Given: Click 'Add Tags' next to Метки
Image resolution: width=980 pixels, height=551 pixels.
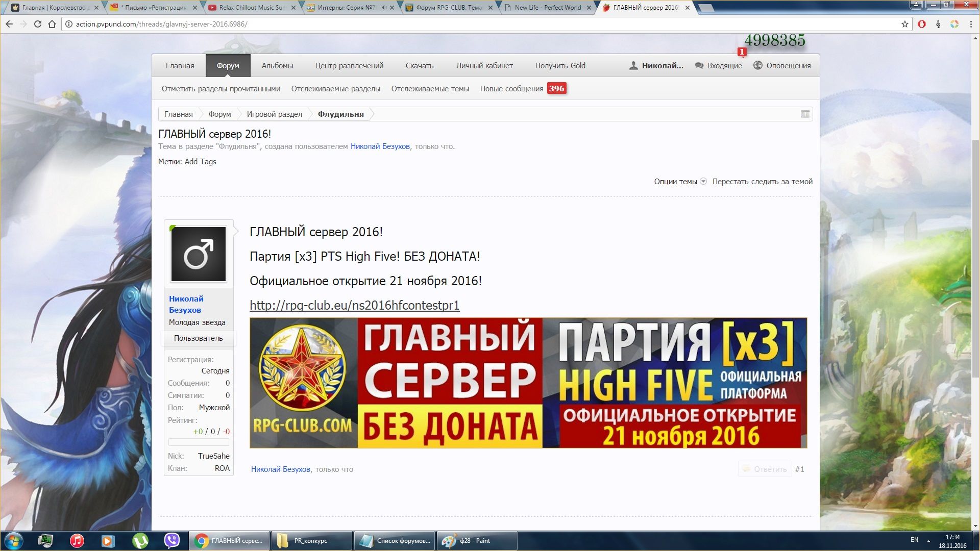Looking at the screenshot, I should tap(200, 162).
